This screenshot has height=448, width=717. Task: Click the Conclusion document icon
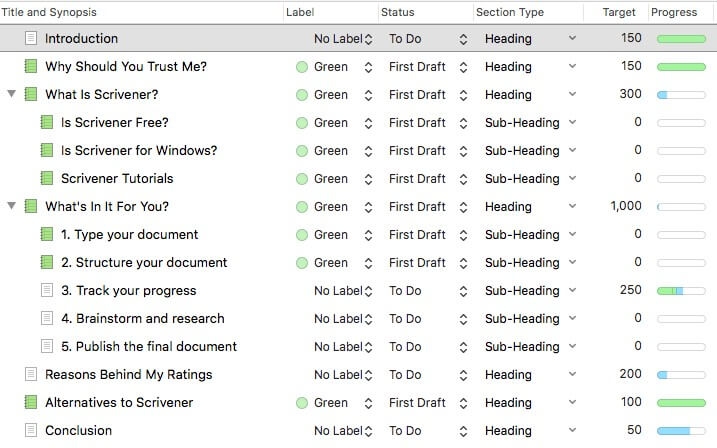pos(31,430)
